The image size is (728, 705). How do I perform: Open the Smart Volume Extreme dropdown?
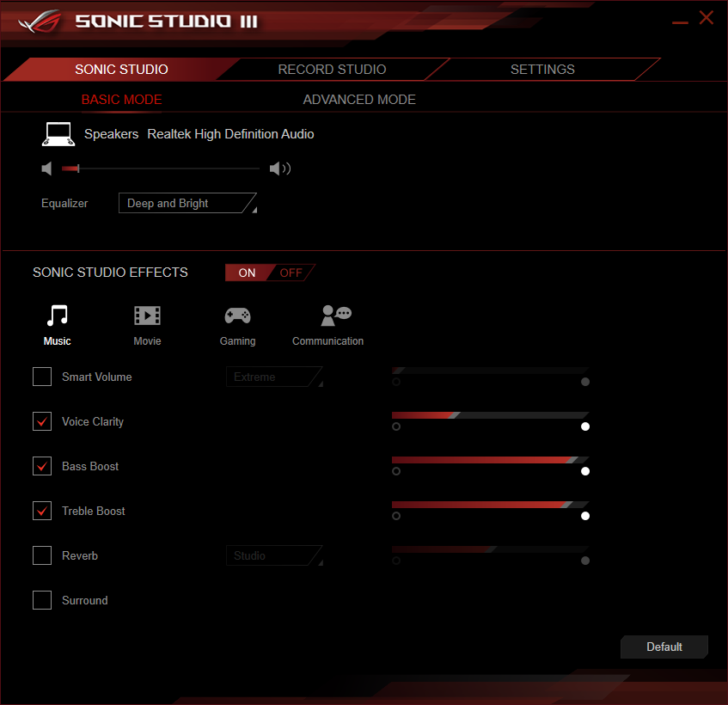click(274, 377)
